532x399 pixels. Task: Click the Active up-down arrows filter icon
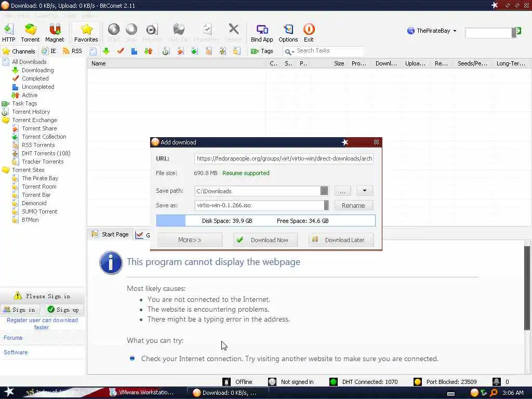pos(148,51)
